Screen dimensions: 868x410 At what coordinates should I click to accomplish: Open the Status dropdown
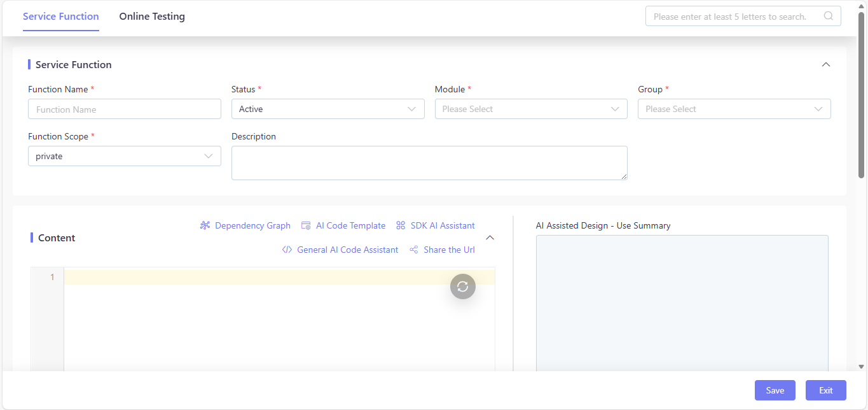[x=327, y=109]
